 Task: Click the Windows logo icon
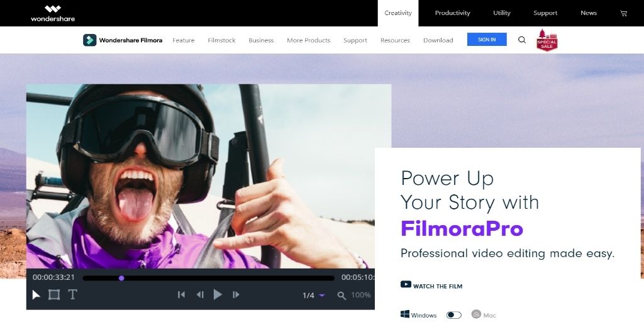tap(405, 314)
